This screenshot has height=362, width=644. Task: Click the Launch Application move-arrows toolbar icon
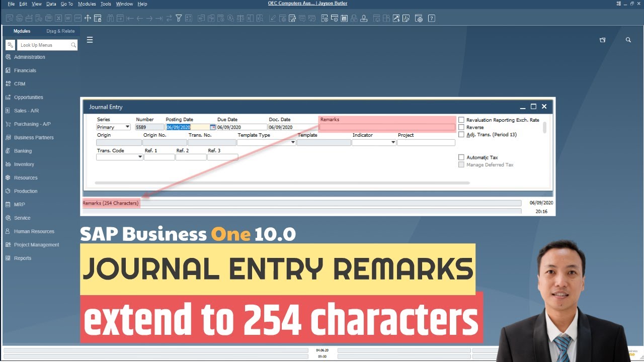88,19
